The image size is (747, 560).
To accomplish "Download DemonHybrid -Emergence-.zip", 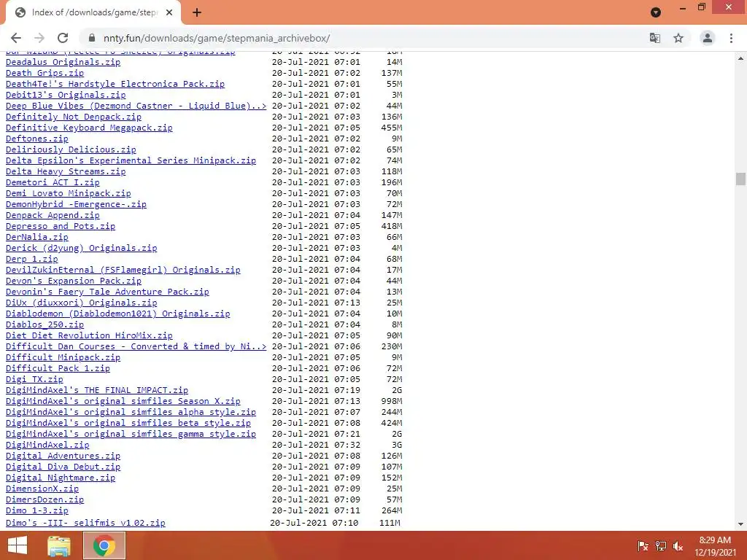I will (x=76, y=204).
